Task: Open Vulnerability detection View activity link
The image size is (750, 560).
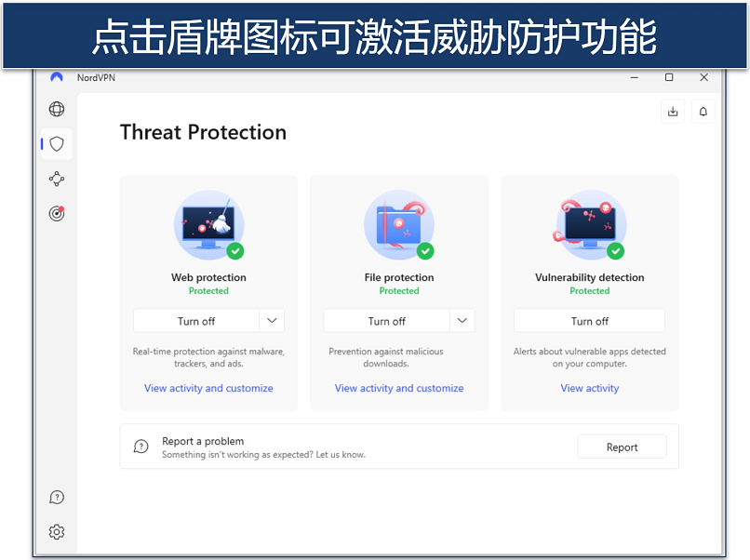Action: (x=589, y=388)
